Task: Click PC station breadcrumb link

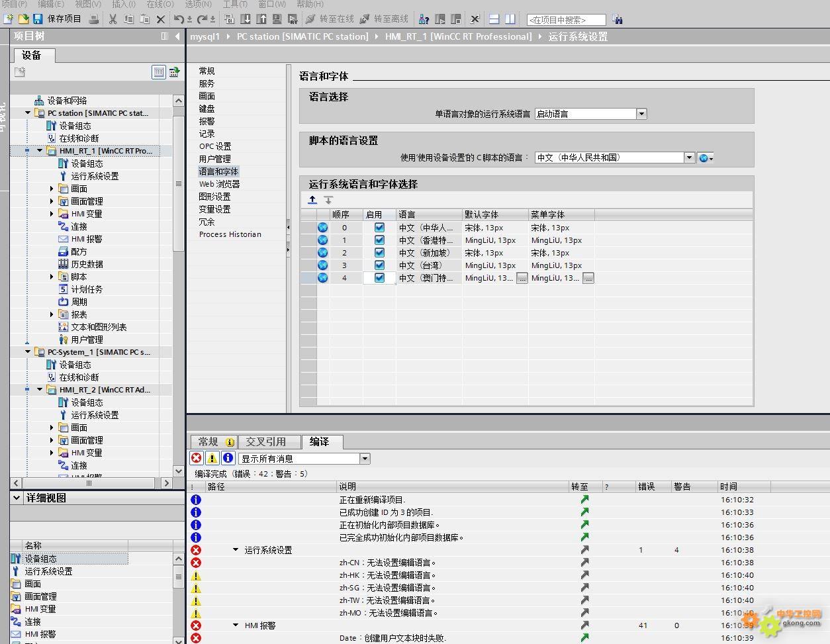Action: [302, 36]
